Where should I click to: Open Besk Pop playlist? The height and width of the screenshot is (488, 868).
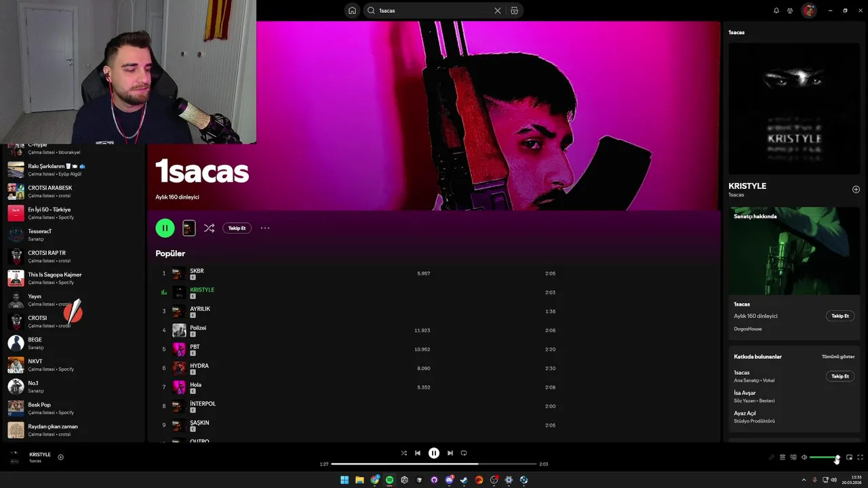pos(73,408)
